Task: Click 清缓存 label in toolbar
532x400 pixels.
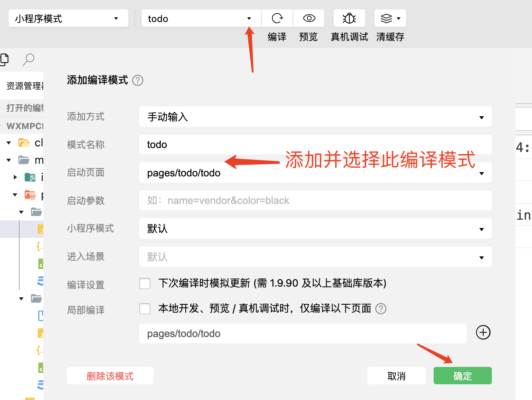Action: pos(390,37)
